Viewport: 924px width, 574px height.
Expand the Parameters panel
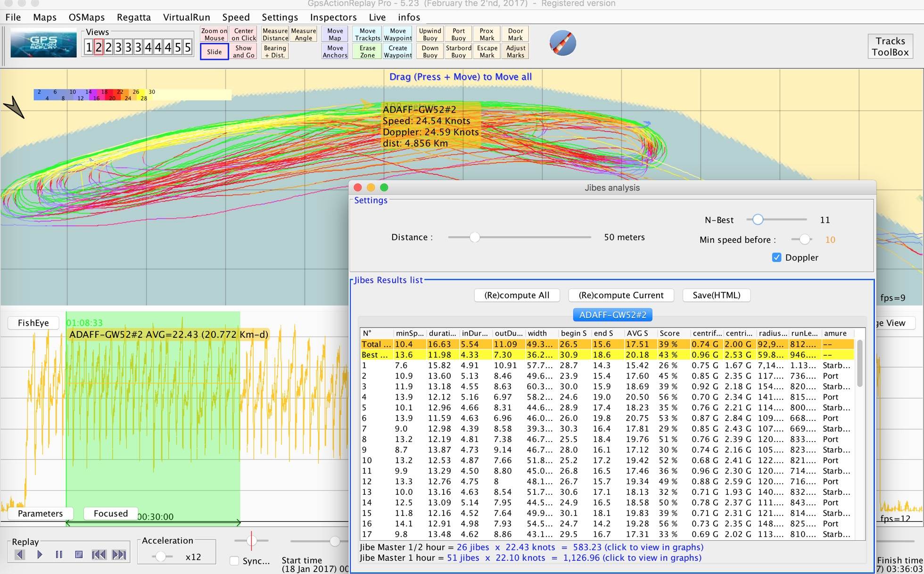40,513
